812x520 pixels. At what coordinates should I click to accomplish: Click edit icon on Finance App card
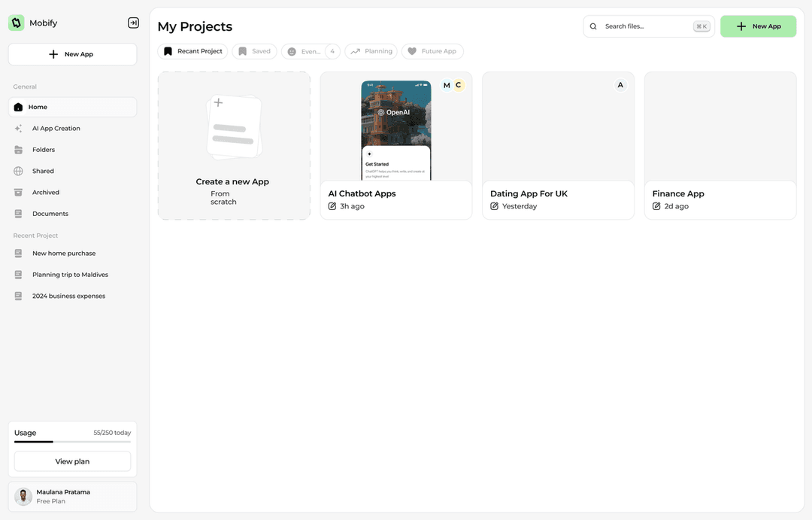(656, 206)
